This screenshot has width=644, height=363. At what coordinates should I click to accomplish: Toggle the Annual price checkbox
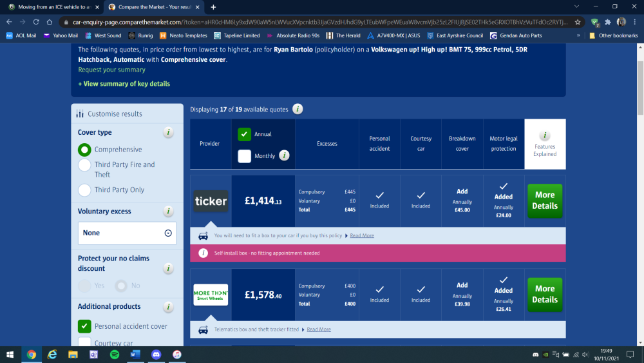coord(244,134)
